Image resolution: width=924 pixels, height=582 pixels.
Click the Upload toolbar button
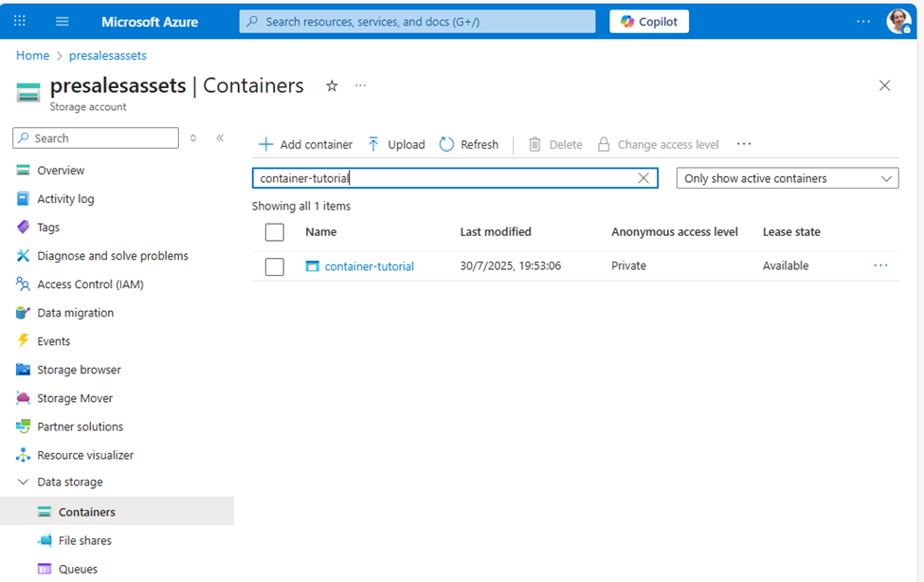pyautogui.click(x=396, y=144)
